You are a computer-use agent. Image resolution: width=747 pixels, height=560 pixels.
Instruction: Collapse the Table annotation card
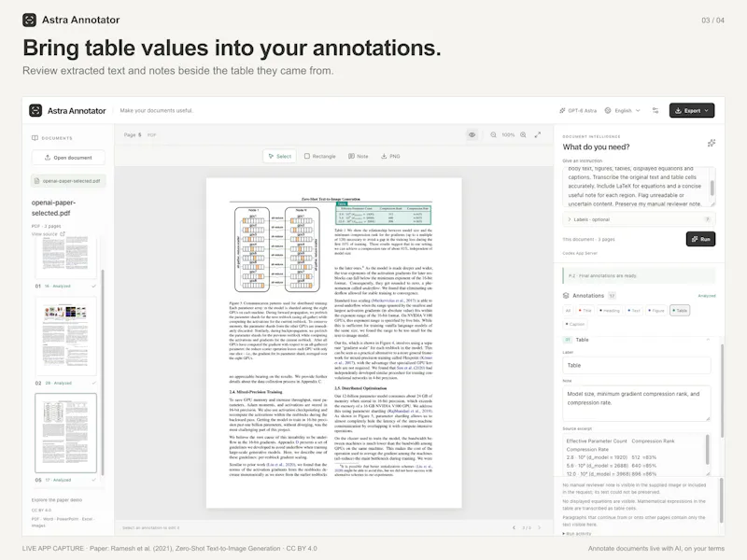click(x=708, y=340)
